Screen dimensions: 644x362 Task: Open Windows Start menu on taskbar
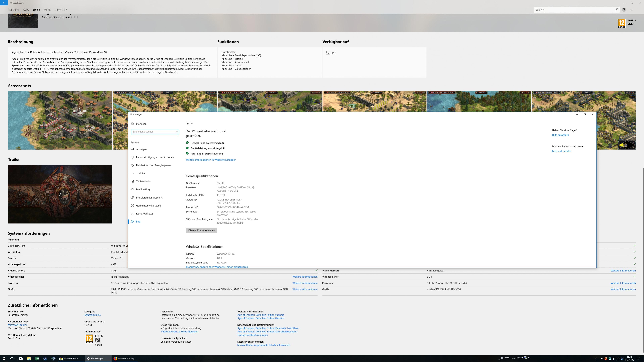coord(4,358)
